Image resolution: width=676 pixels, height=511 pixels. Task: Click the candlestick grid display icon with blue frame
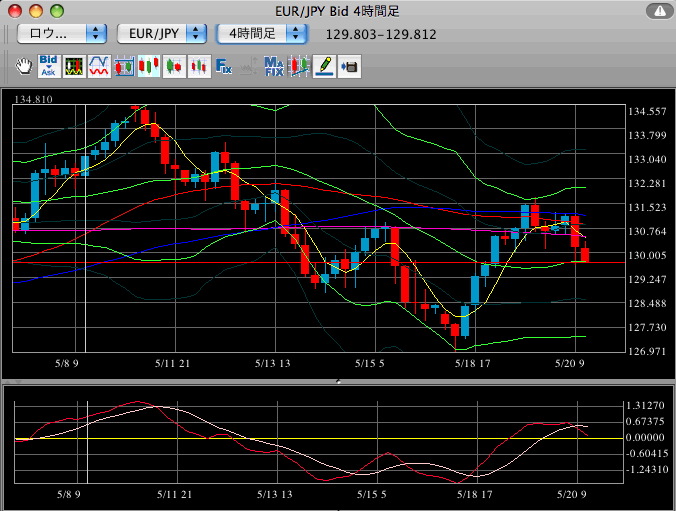coord(124,66)
